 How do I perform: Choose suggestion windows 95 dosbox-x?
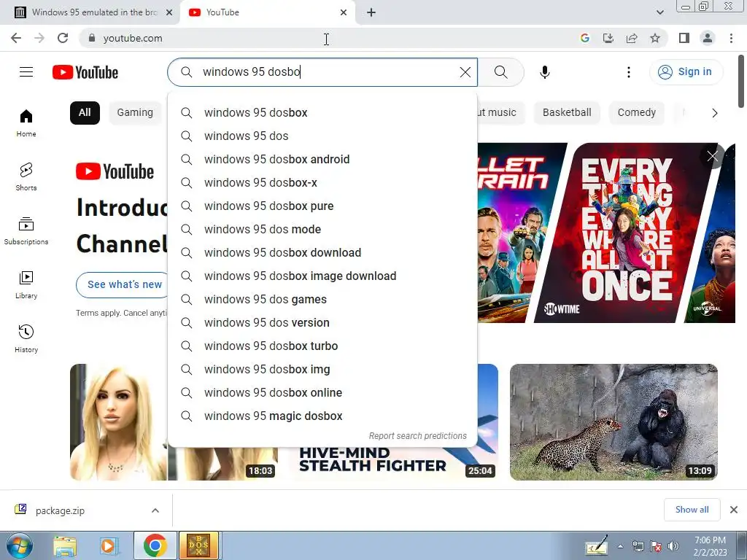322,183
